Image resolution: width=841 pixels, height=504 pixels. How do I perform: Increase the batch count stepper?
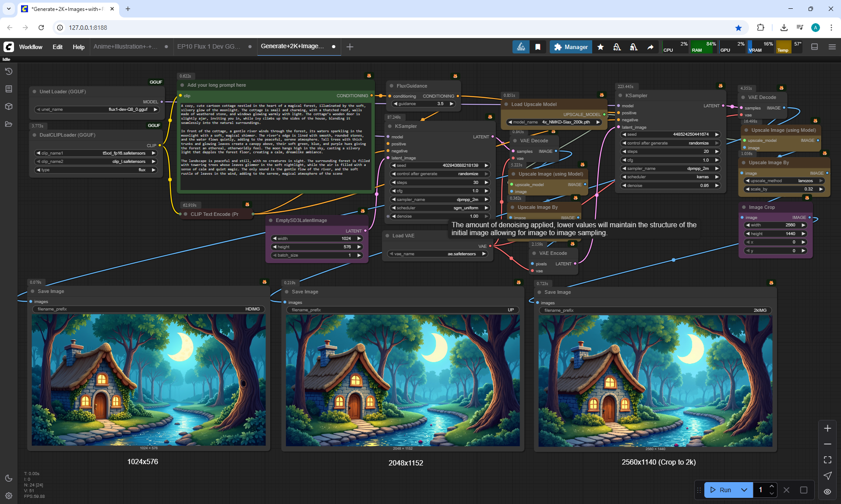click(772, 486)
